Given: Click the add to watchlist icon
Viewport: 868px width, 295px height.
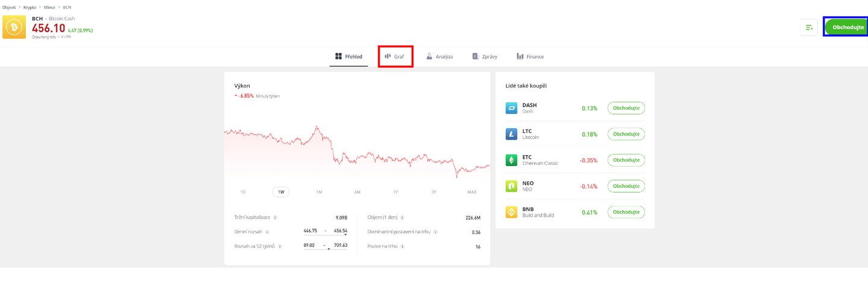Looking at the screenshot, I should [x=809, y=27].
